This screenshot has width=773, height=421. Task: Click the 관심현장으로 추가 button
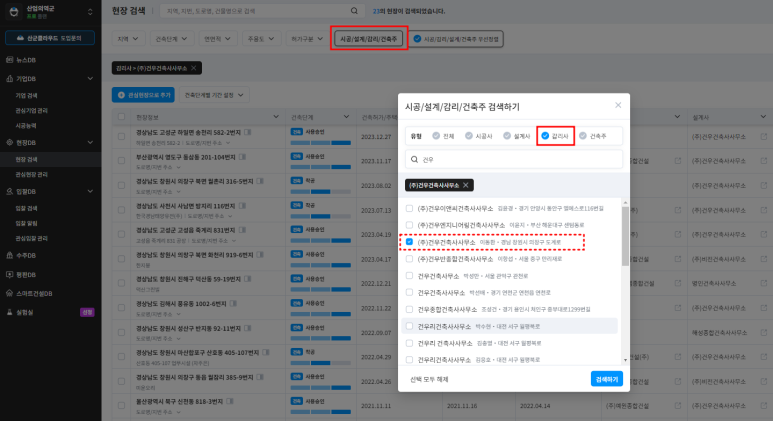pyautogui.click(x=143, y=95)
